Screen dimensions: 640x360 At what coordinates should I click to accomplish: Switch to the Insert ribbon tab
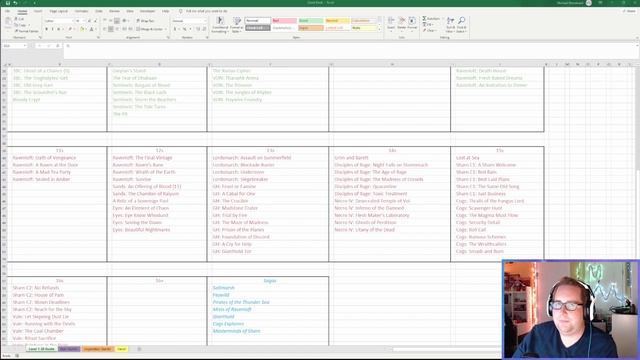tap(38, 11)
